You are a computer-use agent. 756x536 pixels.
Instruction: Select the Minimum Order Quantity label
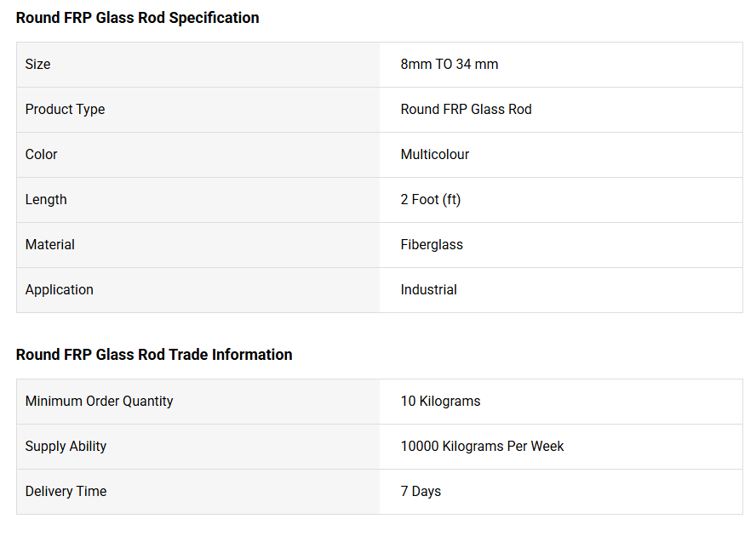pos(99,402)
